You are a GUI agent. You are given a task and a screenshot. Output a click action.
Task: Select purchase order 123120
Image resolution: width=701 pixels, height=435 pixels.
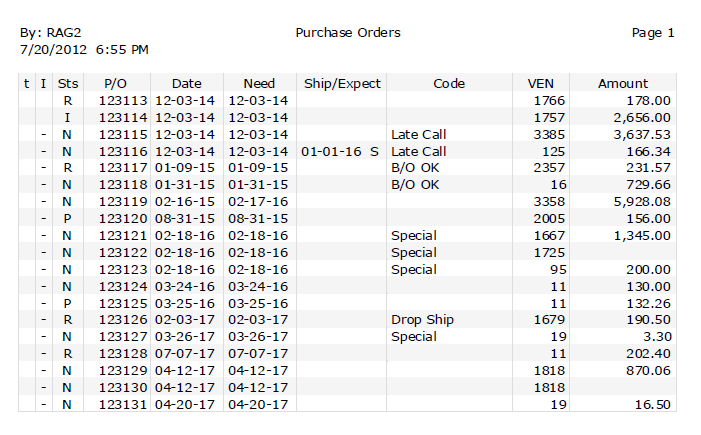click(x=123, y=218)
